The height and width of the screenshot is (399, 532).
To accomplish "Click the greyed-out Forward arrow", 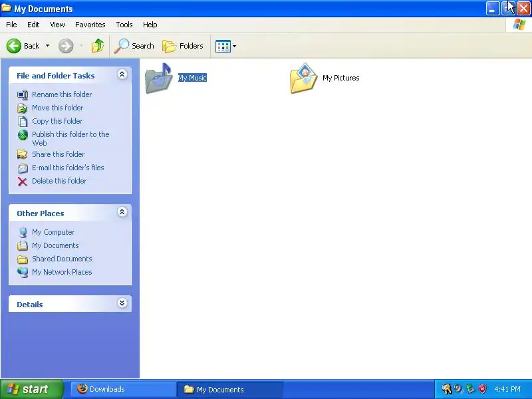I will pos(66,46).
